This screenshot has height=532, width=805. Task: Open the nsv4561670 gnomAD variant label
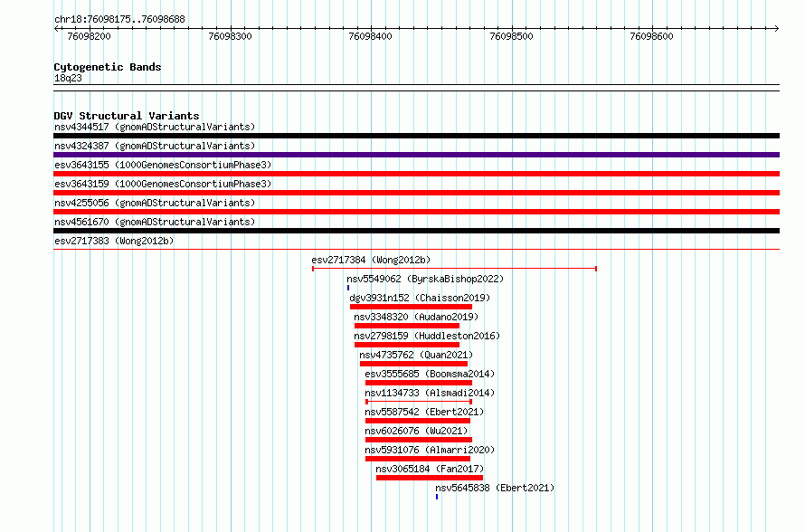(155, 222)
